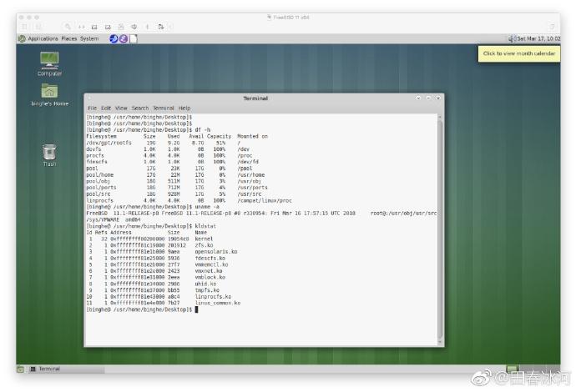Open the Terminal Edit menu
This screenshot has height=392, width=576.
tap(106, 108)
